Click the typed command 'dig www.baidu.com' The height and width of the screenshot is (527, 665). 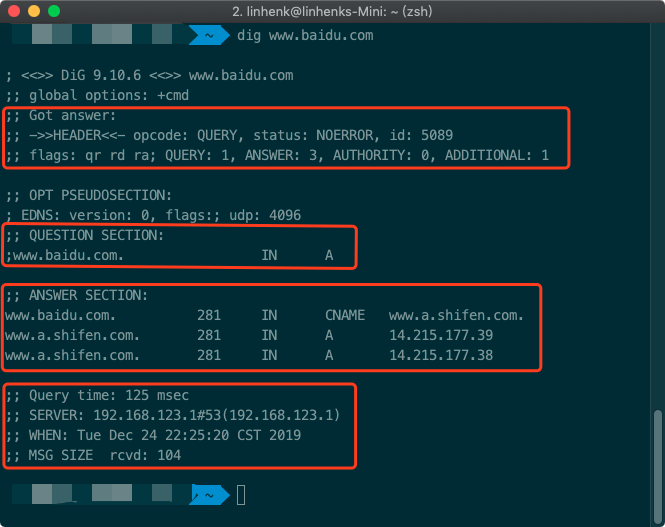tap(305, 35)
